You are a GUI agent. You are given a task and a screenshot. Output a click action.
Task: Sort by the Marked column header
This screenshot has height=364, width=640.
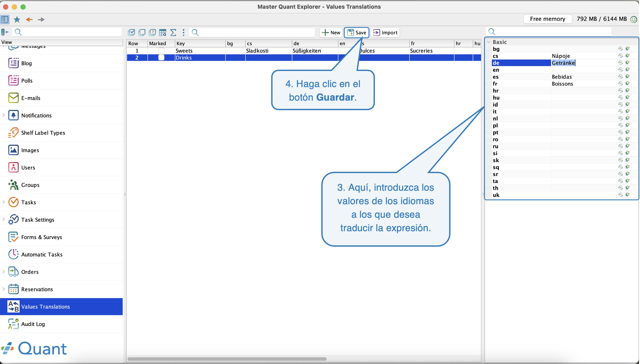[161, 44]
